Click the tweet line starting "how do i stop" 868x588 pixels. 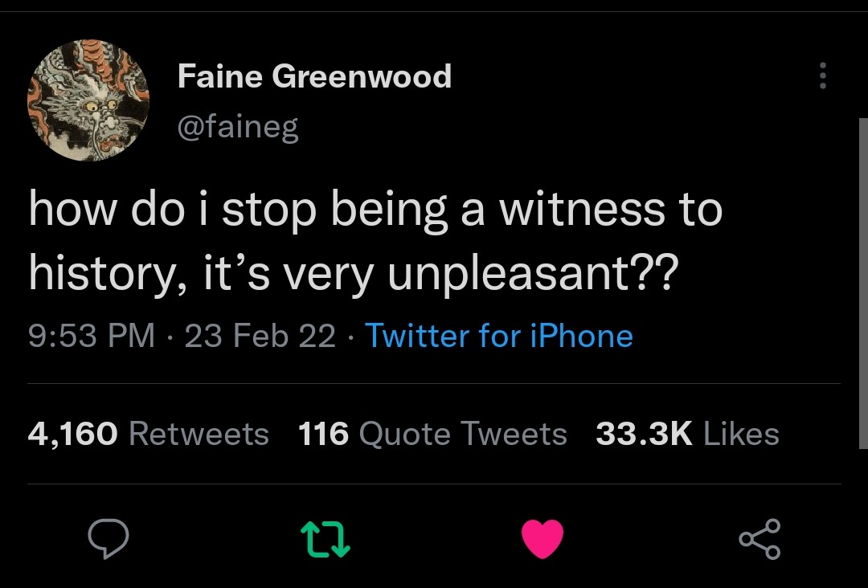pyautogui.click(x=375, y=210)
